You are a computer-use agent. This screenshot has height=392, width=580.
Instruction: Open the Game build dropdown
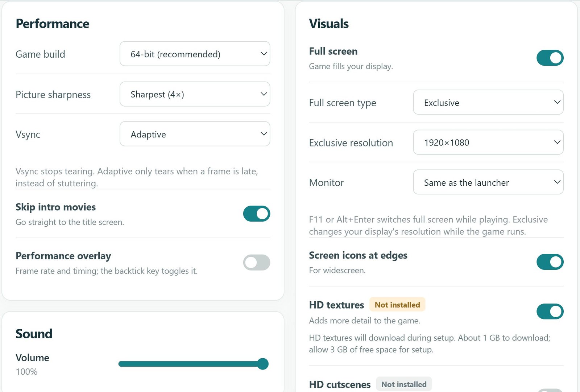click(x=195, y=54)
